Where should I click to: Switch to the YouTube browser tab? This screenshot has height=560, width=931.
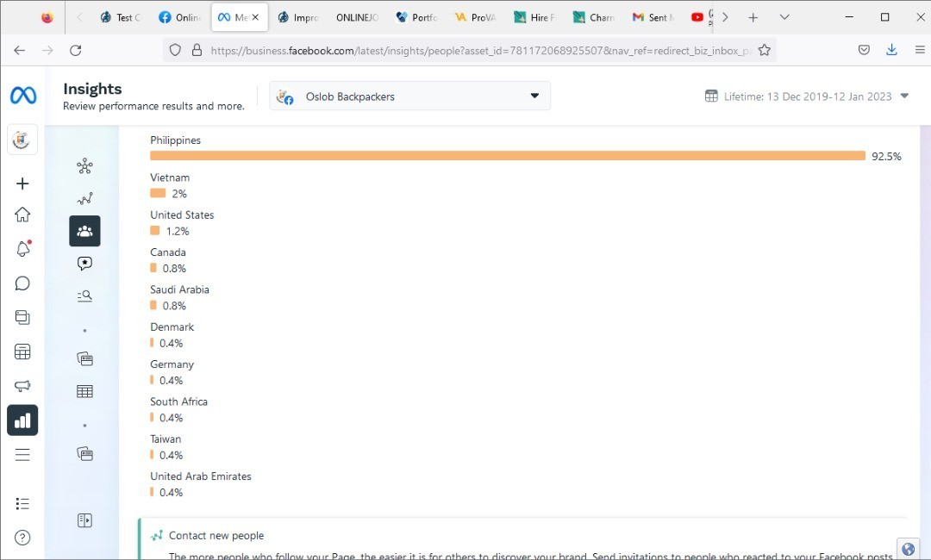[701, 17]
